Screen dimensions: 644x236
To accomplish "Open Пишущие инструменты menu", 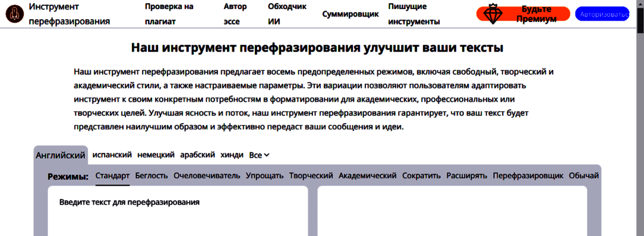I will coord(414,14).
